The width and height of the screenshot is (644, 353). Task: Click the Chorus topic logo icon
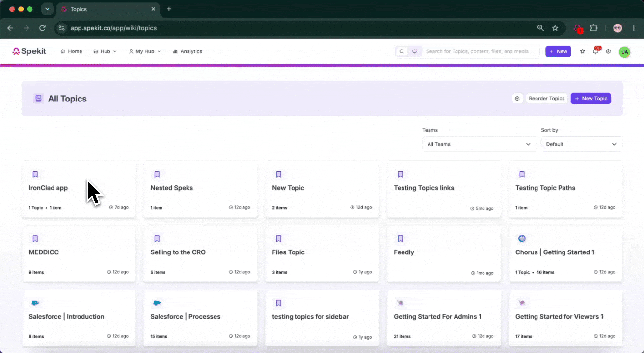point(522,239)
